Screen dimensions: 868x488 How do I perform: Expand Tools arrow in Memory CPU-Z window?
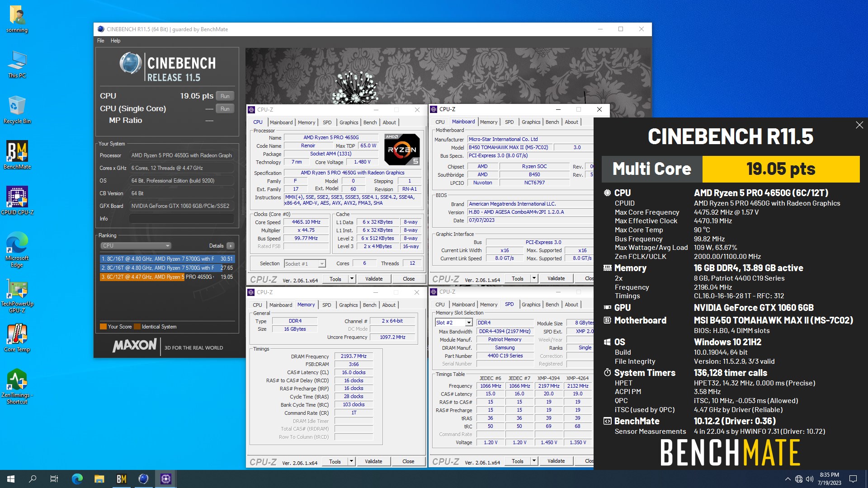(351, 461)
